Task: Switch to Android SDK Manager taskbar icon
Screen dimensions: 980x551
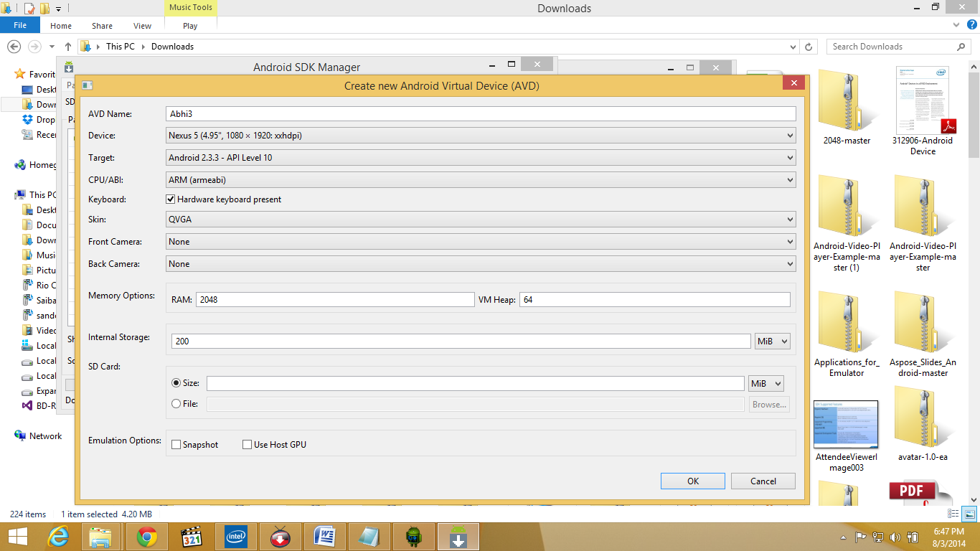Action: 458,537
